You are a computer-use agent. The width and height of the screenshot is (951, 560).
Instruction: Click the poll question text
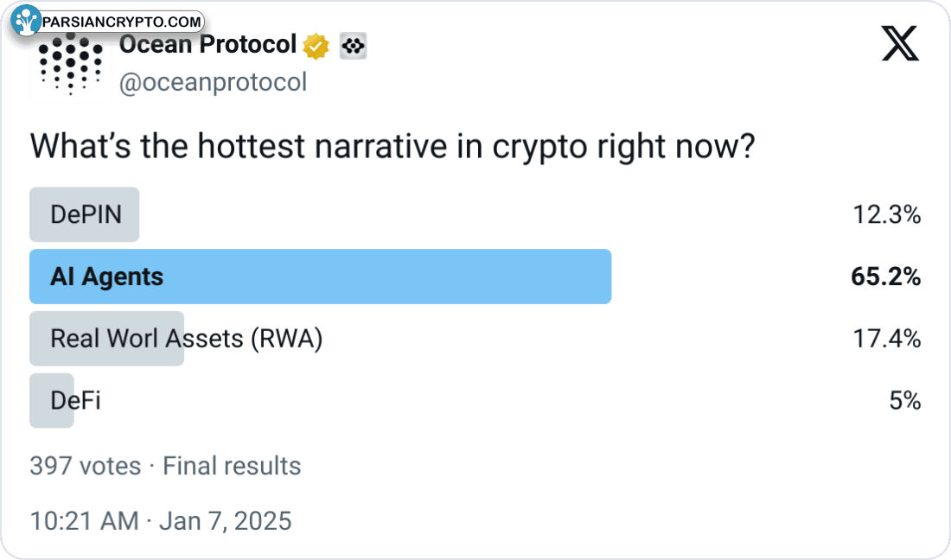pyautogui.click(x=393, y=147)
